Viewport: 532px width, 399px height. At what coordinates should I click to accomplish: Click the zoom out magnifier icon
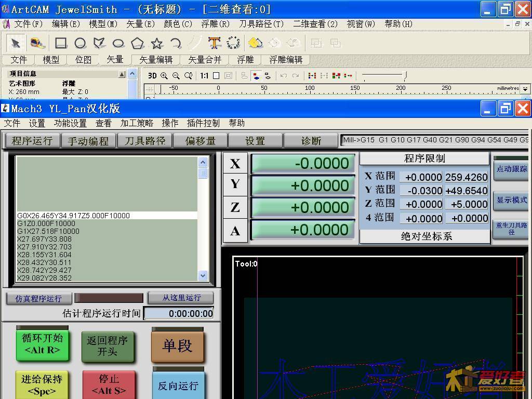coord(176,76)
